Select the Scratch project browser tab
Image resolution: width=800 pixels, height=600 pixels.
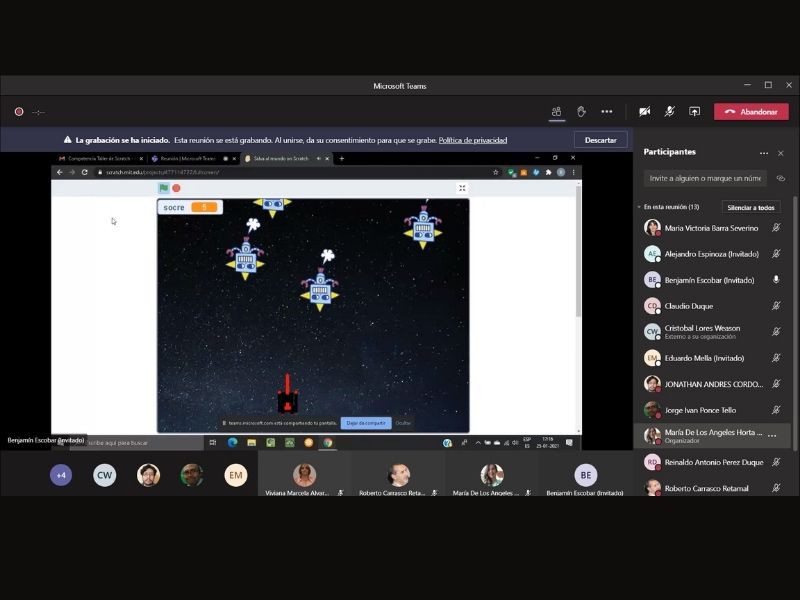287,159
